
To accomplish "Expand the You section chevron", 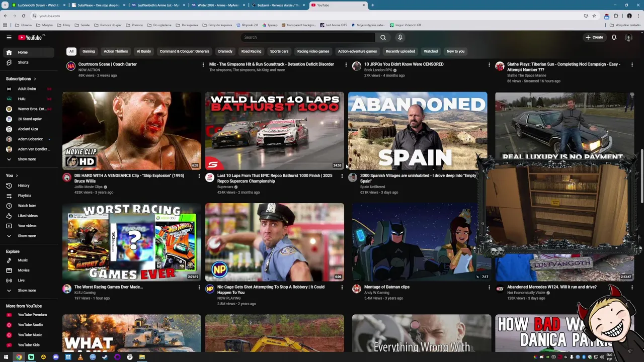I will tap(17, 175).
